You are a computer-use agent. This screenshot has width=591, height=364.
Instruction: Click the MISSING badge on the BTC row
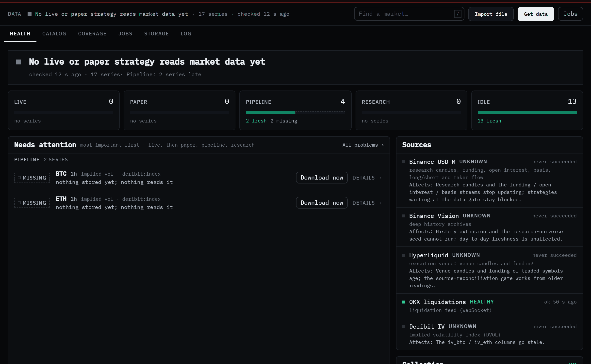pos(32,178)
